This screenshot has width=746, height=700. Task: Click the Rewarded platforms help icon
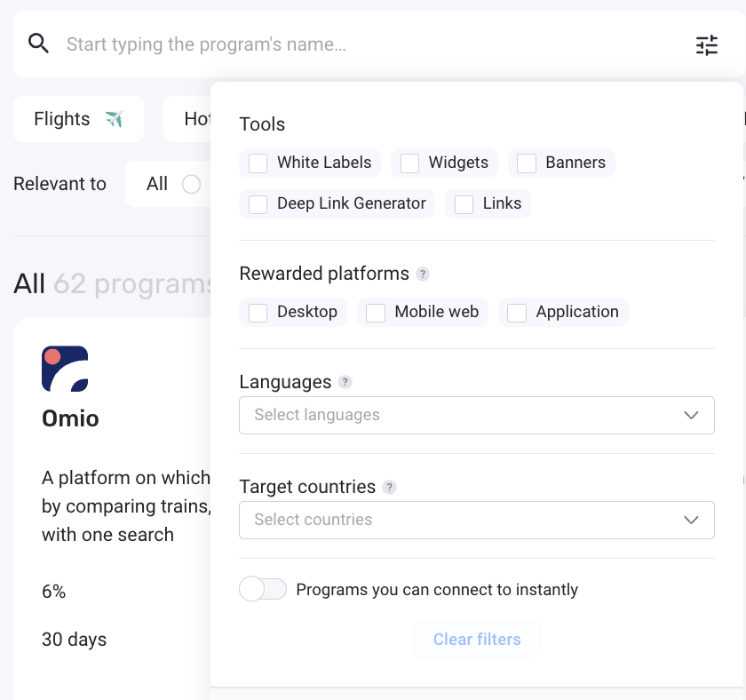pyautogui.click(x=423, y=274)
